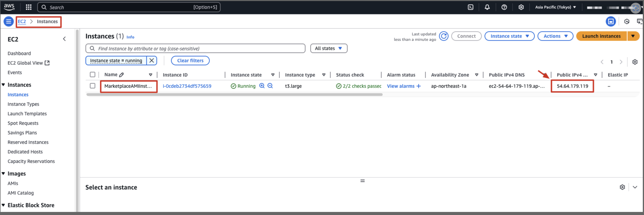Viewport: 644px width, 215px height.
Task: Check the MarketplaceAMIInst row checkbox
Action: click(93, 86)
